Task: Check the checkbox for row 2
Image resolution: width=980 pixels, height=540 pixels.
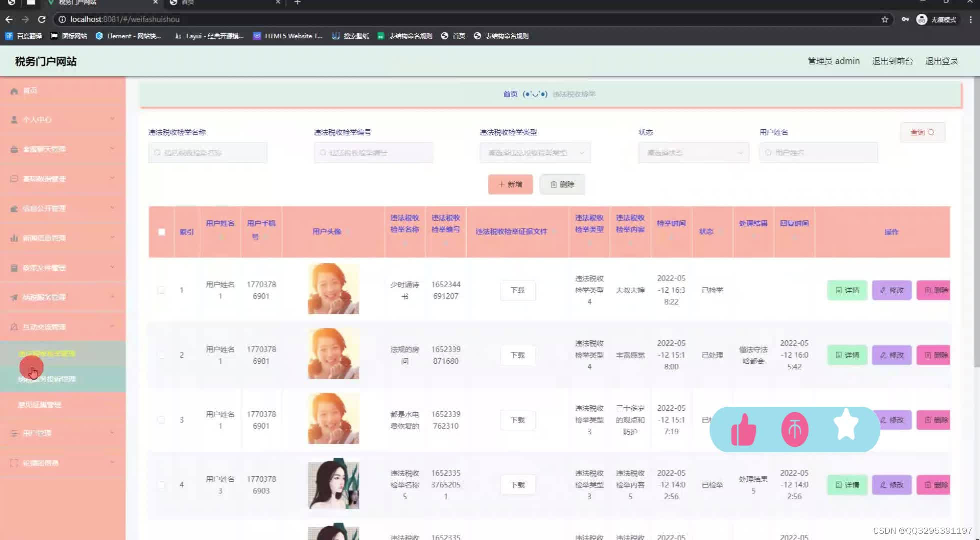Action: (x=161, y=355)
